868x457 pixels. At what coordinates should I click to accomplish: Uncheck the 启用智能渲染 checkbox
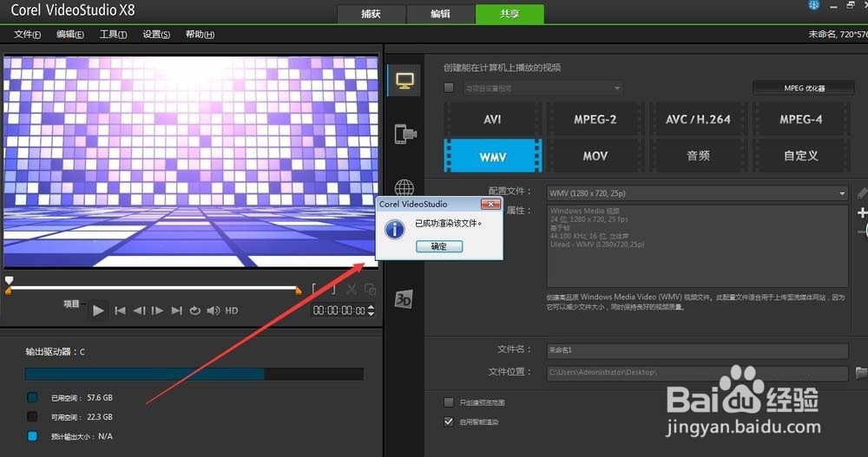449,421
